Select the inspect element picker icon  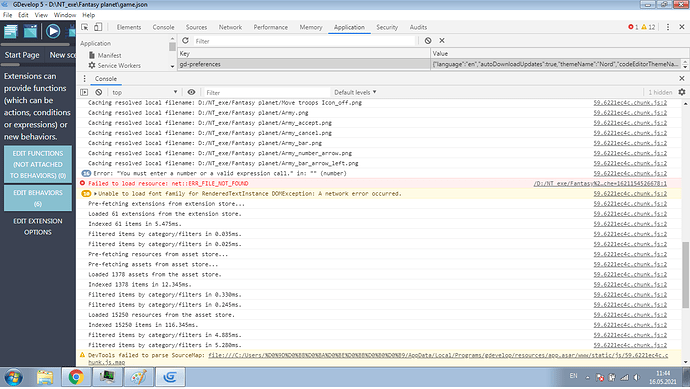point(85,27)
